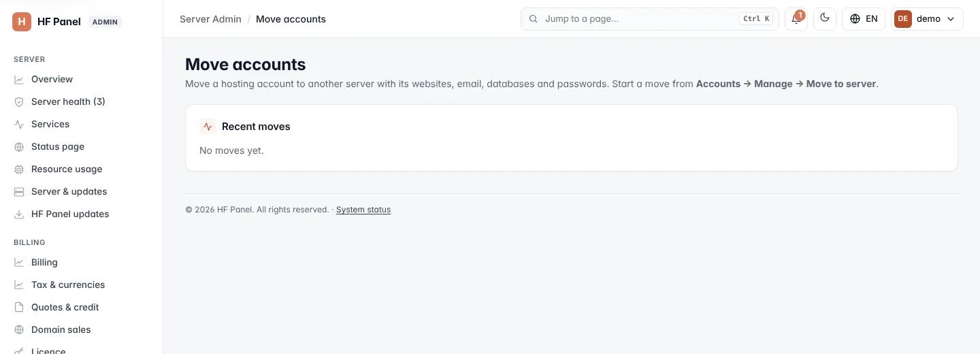Open Overview in the sidebar
Image resolution: width=980 pixels, height=354 pixels.
coord(82,79)
